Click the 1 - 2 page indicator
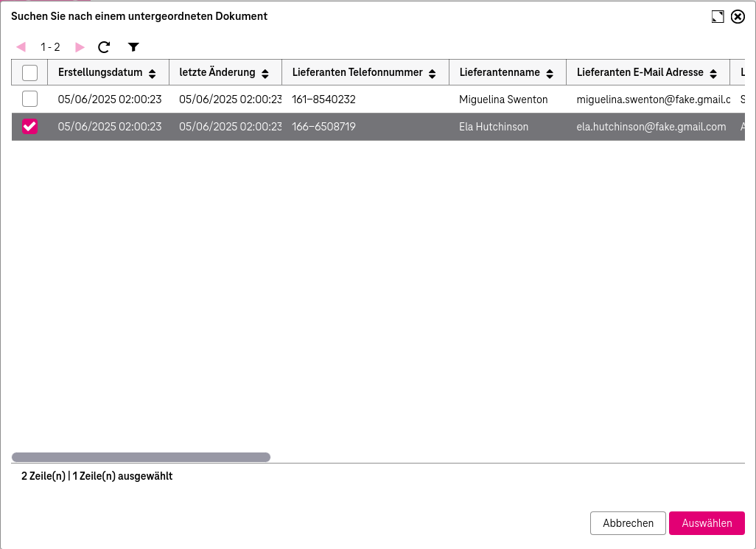This screenshot has width=756, height=549. click(50, 47)
